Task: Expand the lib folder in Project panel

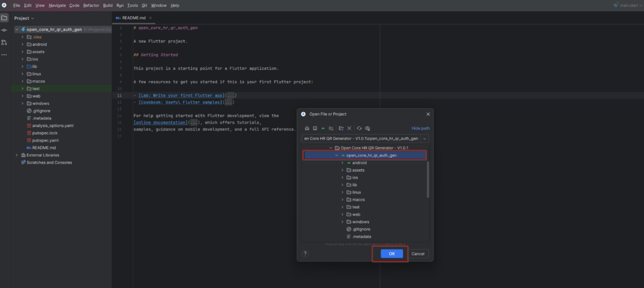Action: click(x=23, y=67)
